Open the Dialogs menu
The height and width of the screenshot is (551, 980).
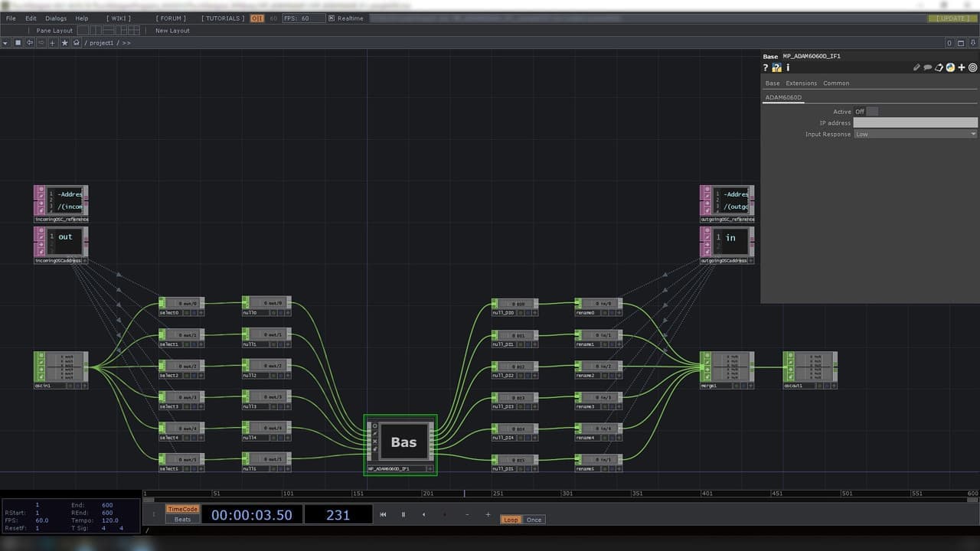[x=56, y=18]
